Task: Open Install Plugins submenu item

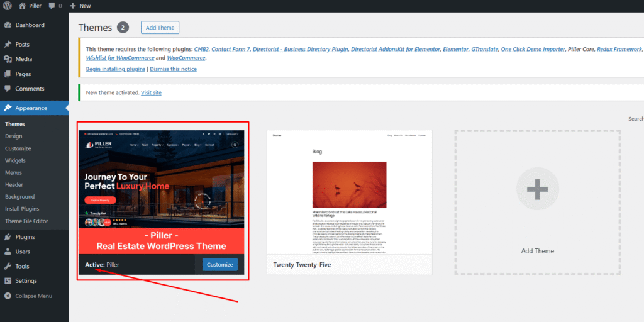Action: tap(22, 209)
